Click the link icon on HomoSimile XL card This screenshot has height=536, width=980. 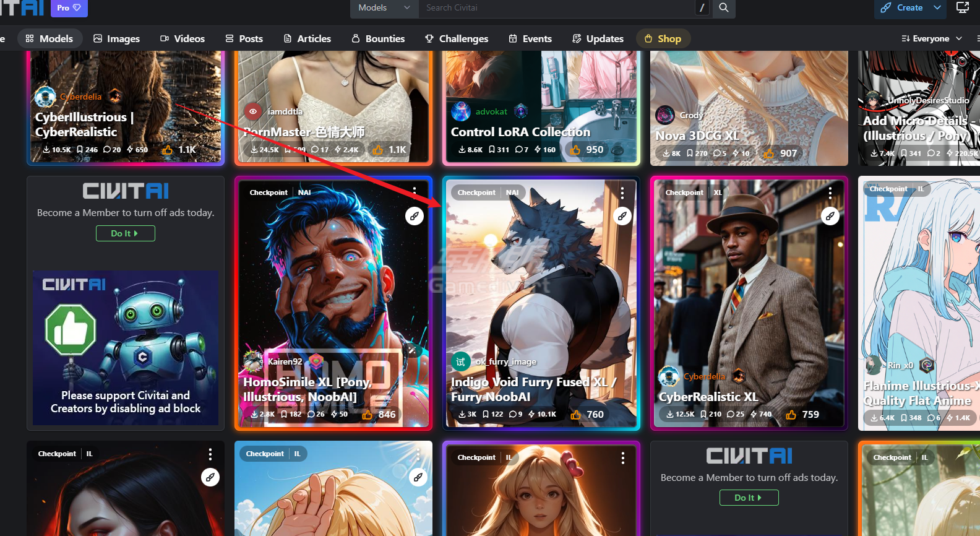[x=415, y=216]
